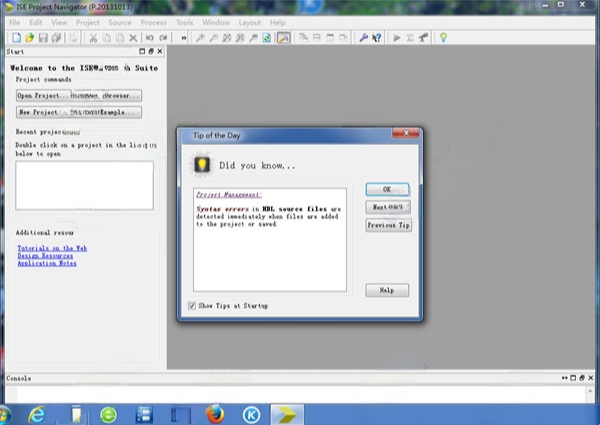Close the Console panel

click(x=590, y=378)
